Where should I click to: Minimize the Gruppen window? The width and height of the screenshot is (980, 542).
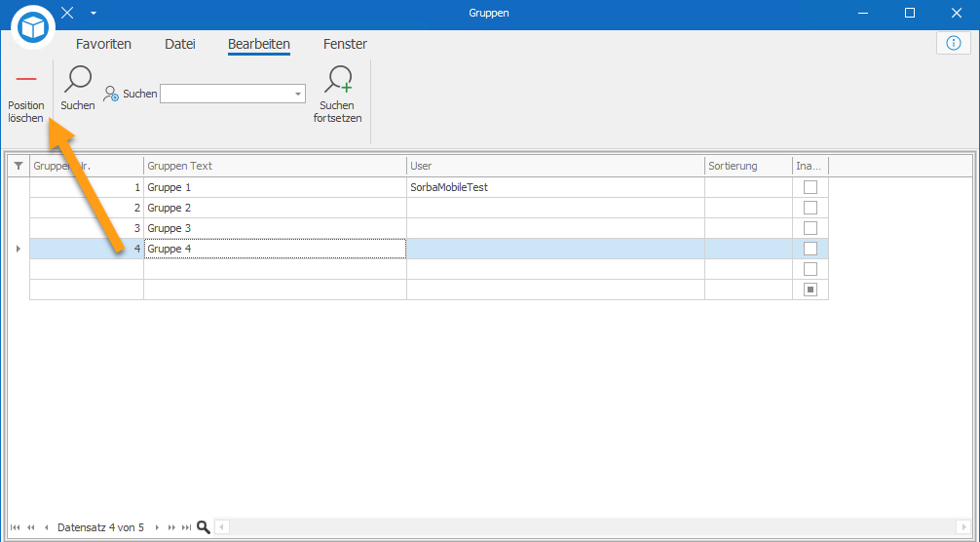click(x=864, y=13)
